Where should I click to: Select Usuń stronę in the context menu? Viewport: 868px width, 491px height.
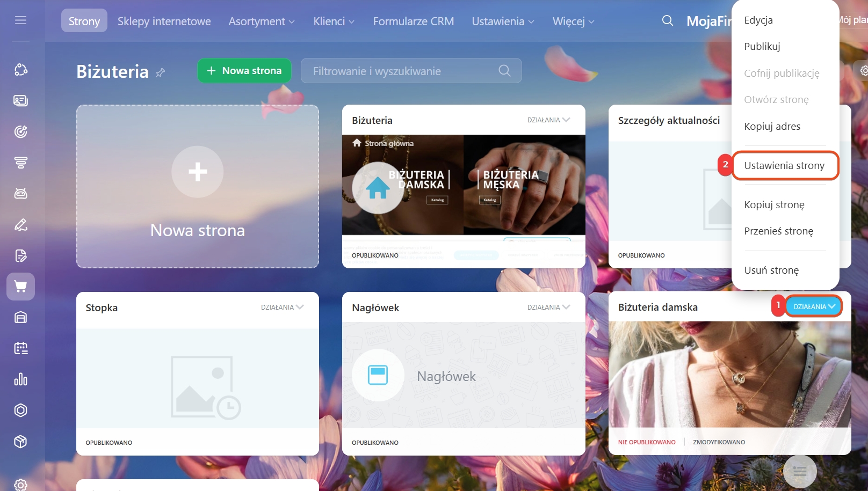771,270
